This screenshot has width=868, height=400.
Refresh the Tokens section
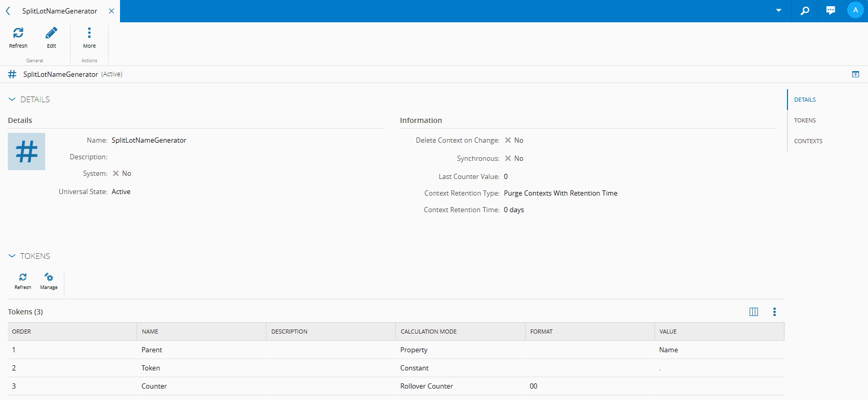point(23,278)
